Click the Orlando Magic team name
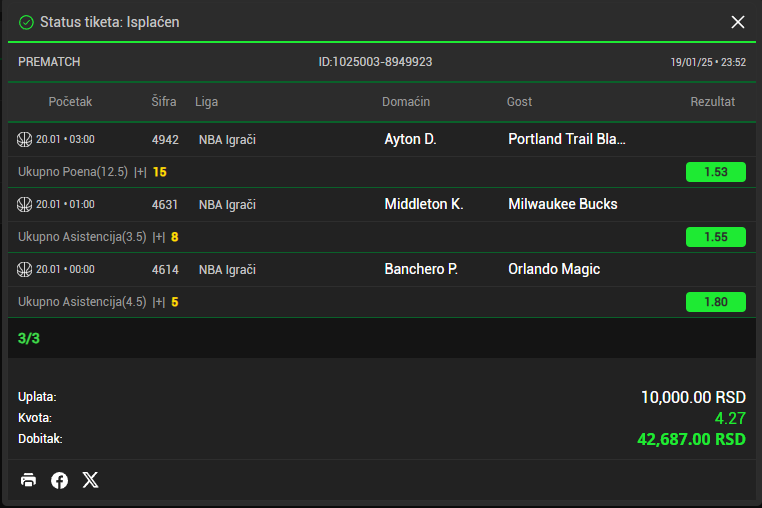This screenshot has width=762, height=508. click(x=554, y=269)
